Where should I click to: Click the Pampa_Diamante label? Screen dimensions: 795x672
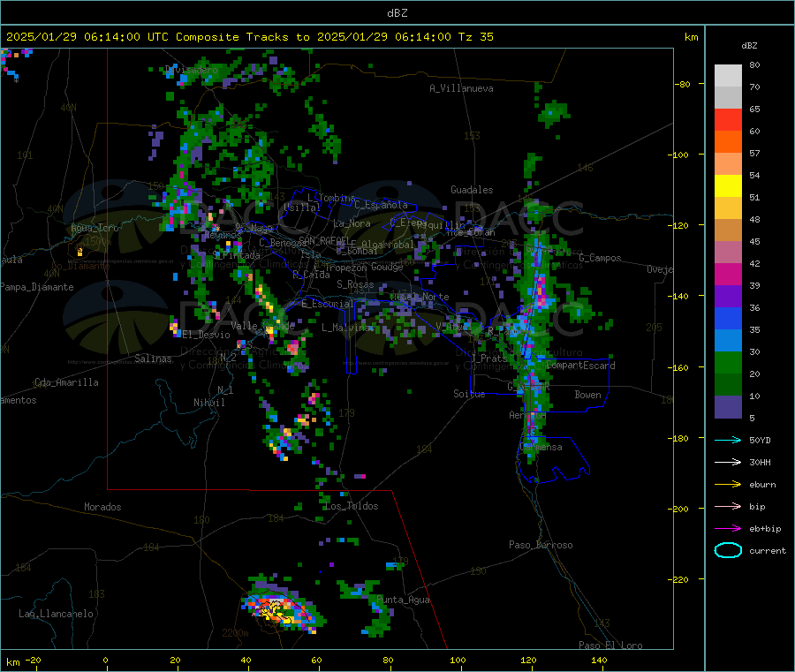click(37, 287)
